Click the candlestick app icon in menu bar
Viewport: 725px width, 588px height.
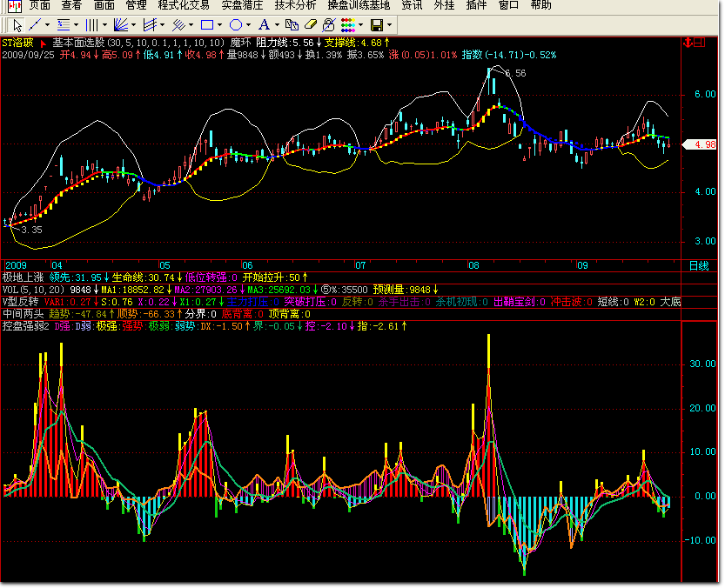pos(15,5)
